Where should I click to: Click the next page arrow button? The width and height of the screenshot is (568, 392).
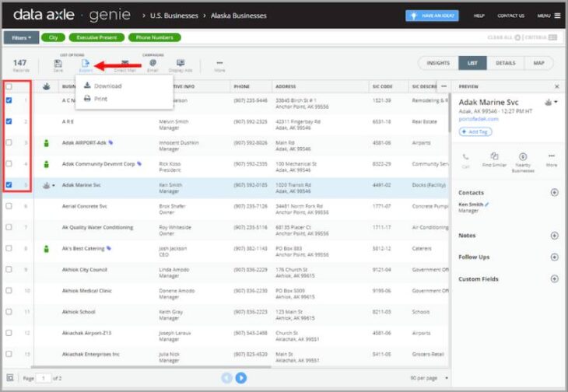pyautogui.click(x=241, y=378)
